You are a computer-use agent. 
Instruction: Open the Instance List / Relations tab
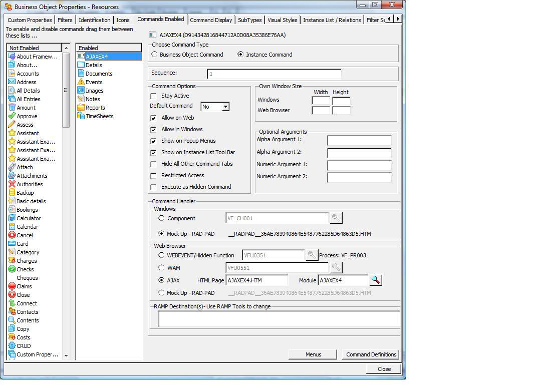(332, 20)
